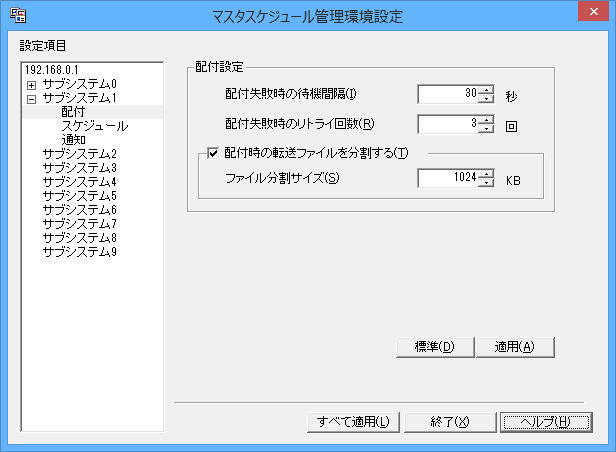Increase the ファイル分割サイズ spinner
Viewport: 616px width, 452px height.
tap(486, 174)
